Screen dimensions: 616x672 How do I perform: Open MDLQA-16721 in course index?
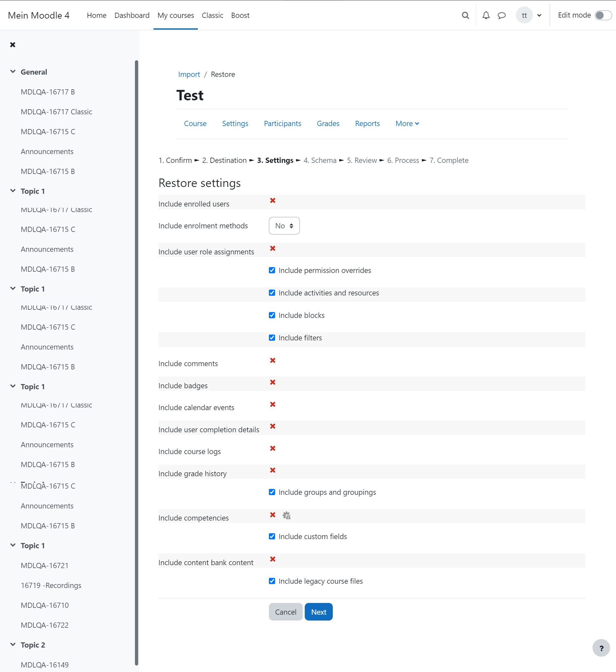pos(44,566)
